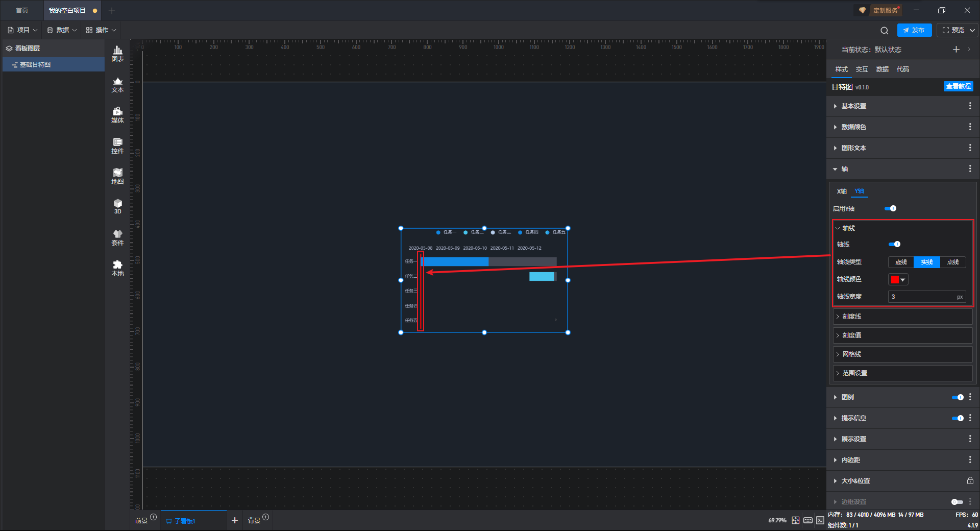Click the 发布 publish button

point(914,30)
